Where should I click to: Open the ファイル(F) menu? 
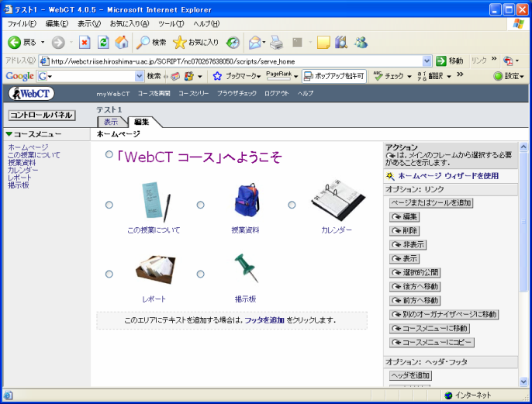[22, 24]
